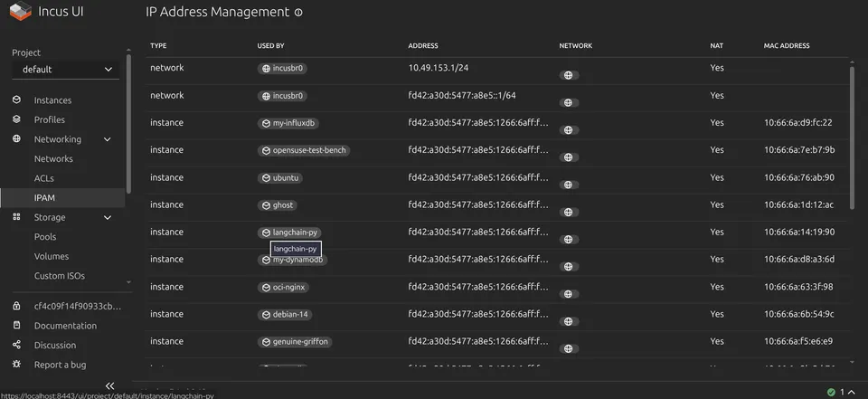868x399 pixels.
Task: Click the network globe chip in the oci-nginx row
Action: point(569,294)
